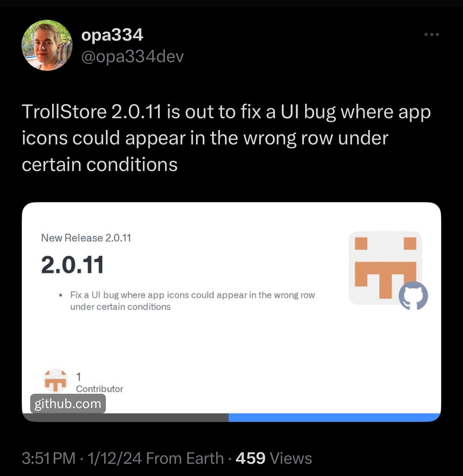The height and width of the screenshot is (476, 463).
Task: Click the large TrollStore troll face logo
Action: click(x=385, y=268)
